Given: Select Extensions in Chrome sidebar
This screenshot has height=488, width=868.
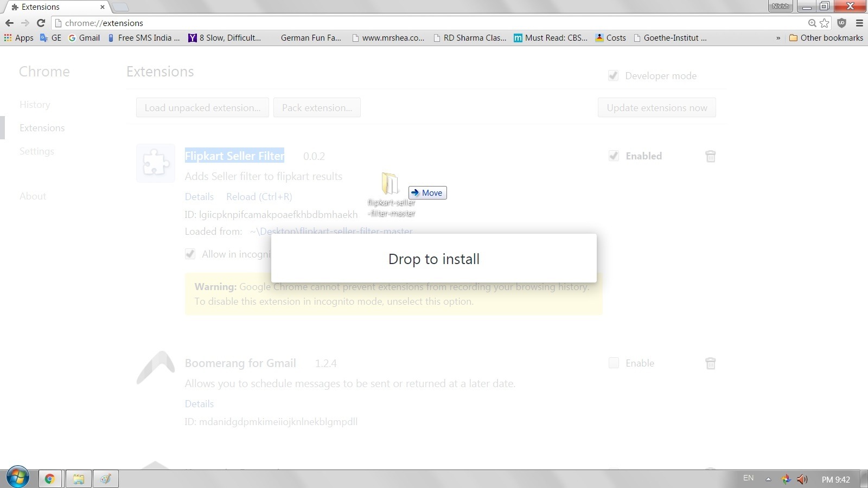Looking at the screenshot, I should click(x=42, y=128).
